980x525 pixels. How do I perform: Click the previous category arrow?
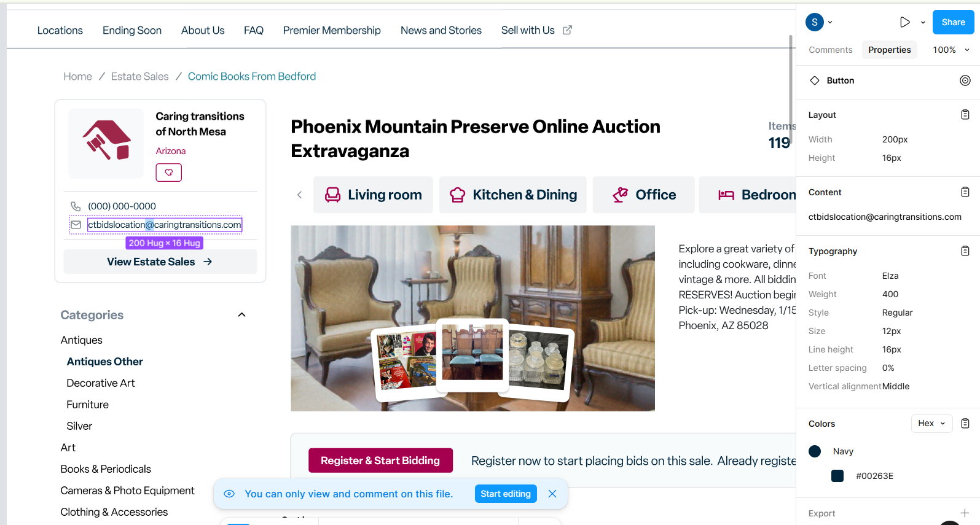[299, 195]
